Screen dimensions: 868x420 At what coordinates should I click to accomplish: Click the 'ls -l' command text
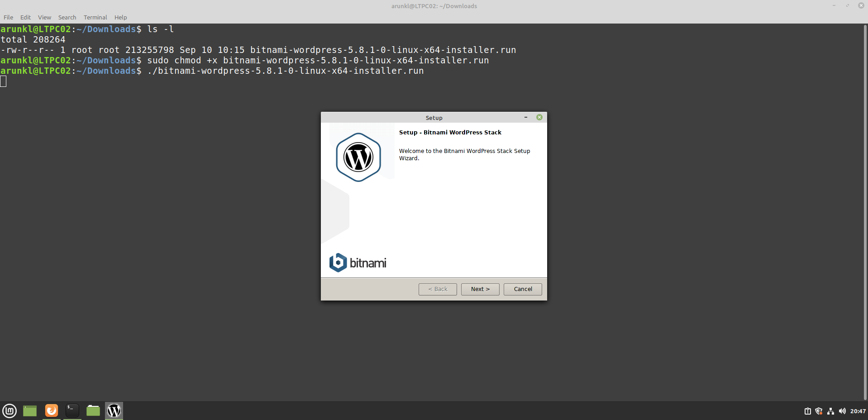[161, 29]
